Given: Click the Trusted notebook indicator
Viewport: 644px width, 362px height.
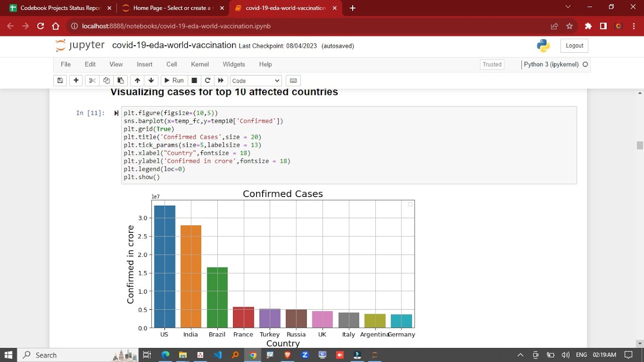Looking at the screenshot, I should click(x=492, y=64).
